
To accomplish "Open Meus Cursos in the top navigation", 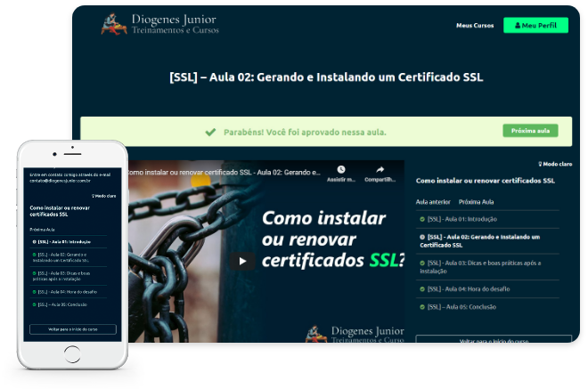I will click(x=475, y=25).
